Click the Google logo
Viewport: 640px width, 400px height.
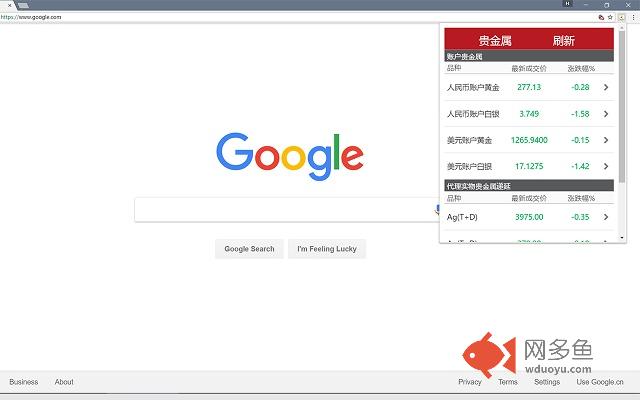290,156
